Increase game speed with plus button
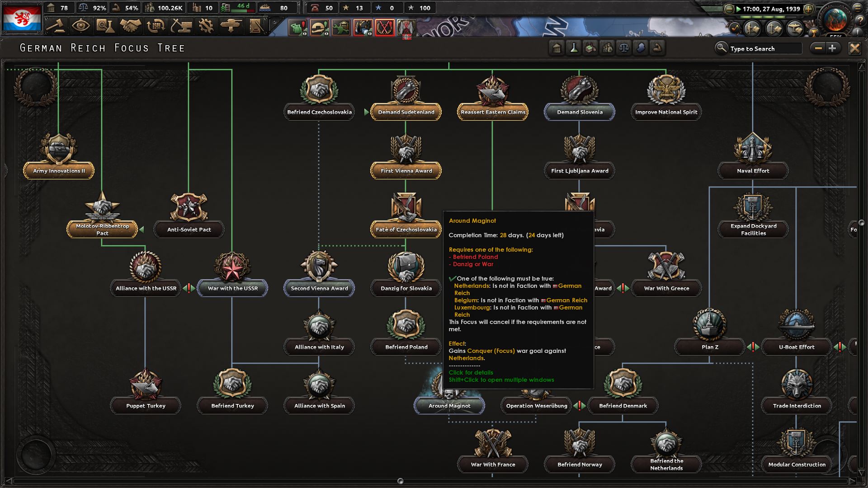 click(x=808, y=9)
